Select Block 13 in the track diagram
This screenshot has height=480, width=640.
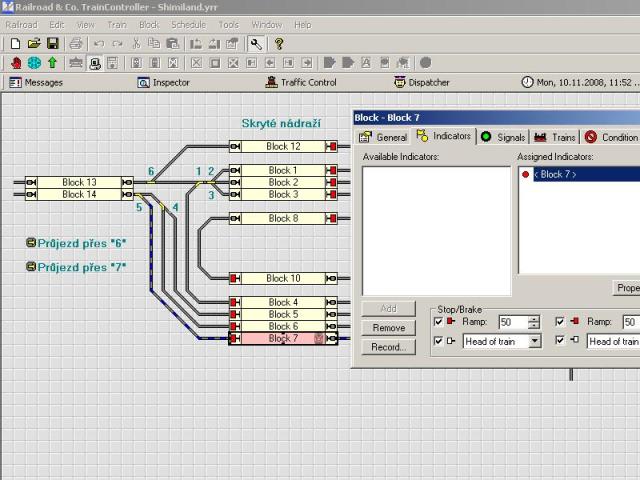79,182
